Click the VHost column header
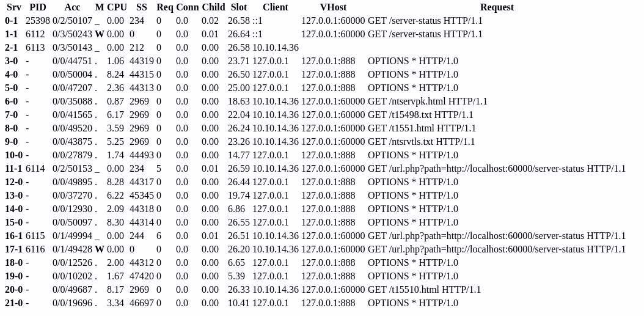644x316 pixels. pos(333,7)
